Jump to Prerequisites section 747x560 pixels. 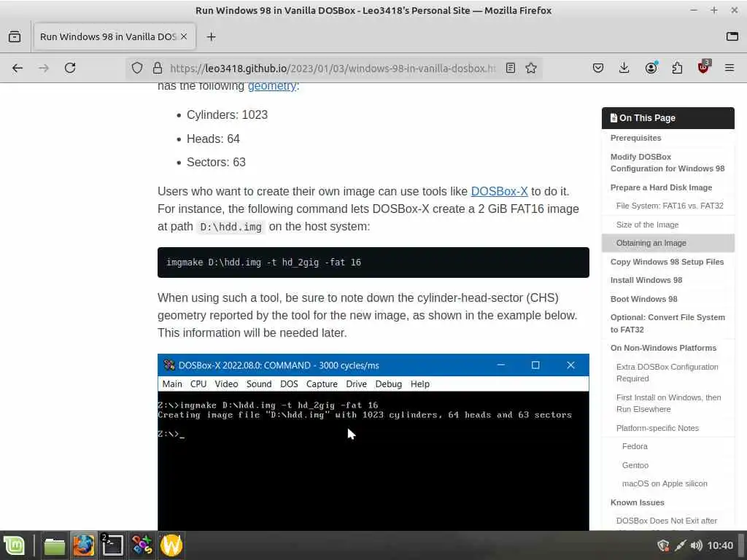coord(635,138)
